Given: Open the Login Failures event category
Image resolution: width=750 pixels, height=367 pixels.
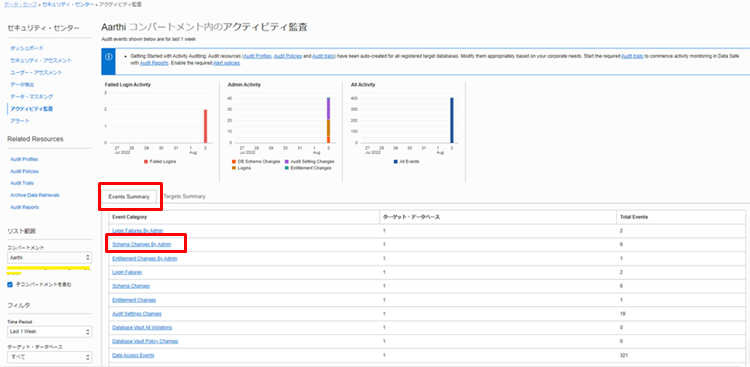Looking at the screenshot, I should 127,272.
